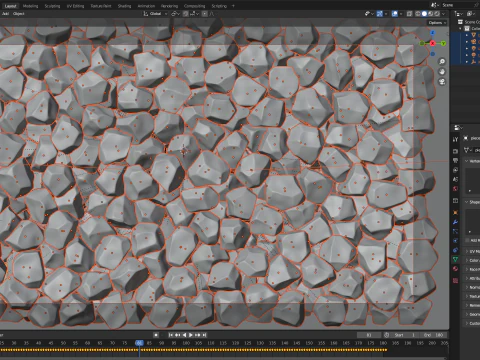Screen dimensions: 480x360
Task: Open the Tool properties tab
Action: point(455,140)
